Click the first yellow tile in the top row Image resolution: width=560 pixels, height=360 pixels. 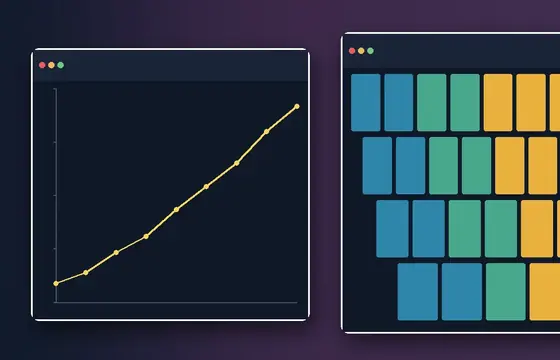(x=498, y=102)
